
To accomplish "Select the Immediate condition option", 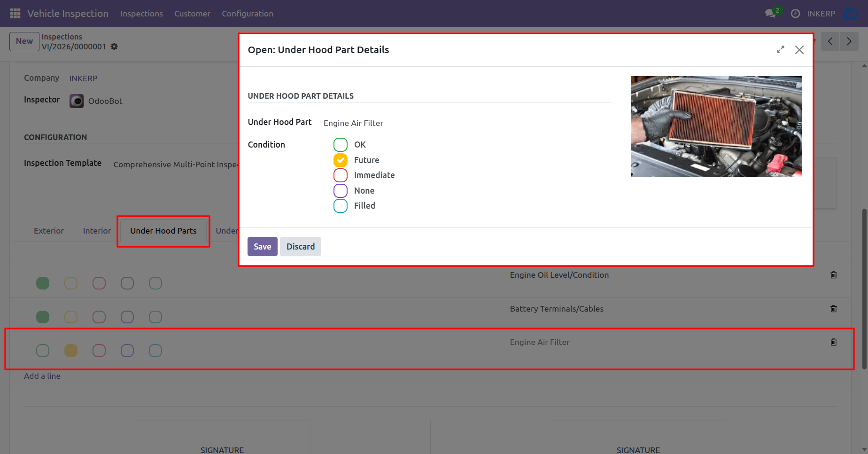I will (x=341, y=175).
